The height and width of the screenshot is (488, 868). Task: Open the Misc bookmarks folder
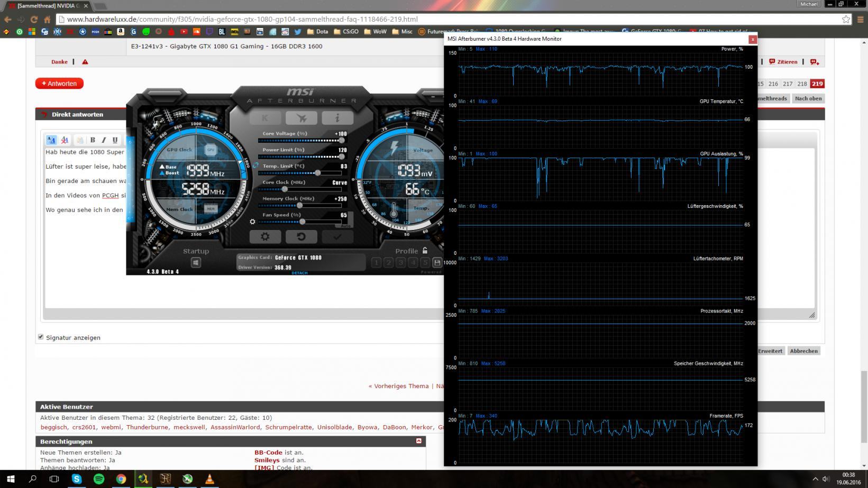pos(402,32)
